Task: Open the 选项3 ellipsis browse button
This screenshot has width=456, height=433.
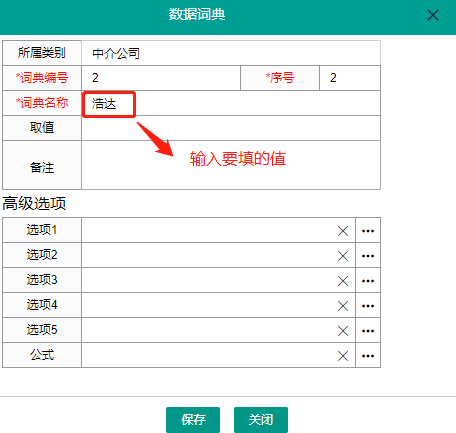Action: click(x=368, y=280)
